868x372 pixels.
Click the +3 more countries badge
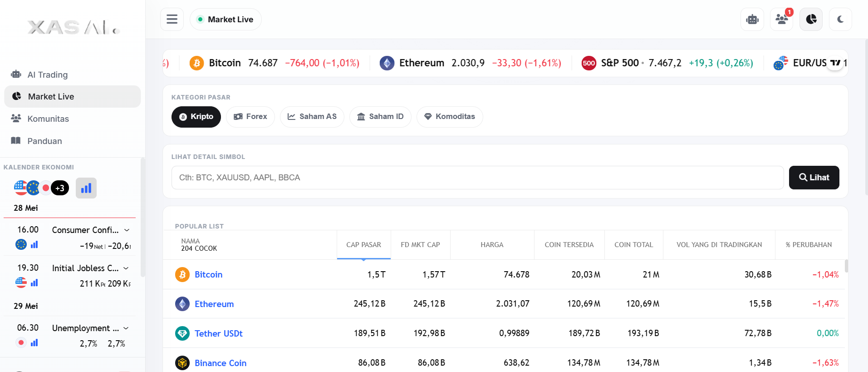click(x=60, y=188)
